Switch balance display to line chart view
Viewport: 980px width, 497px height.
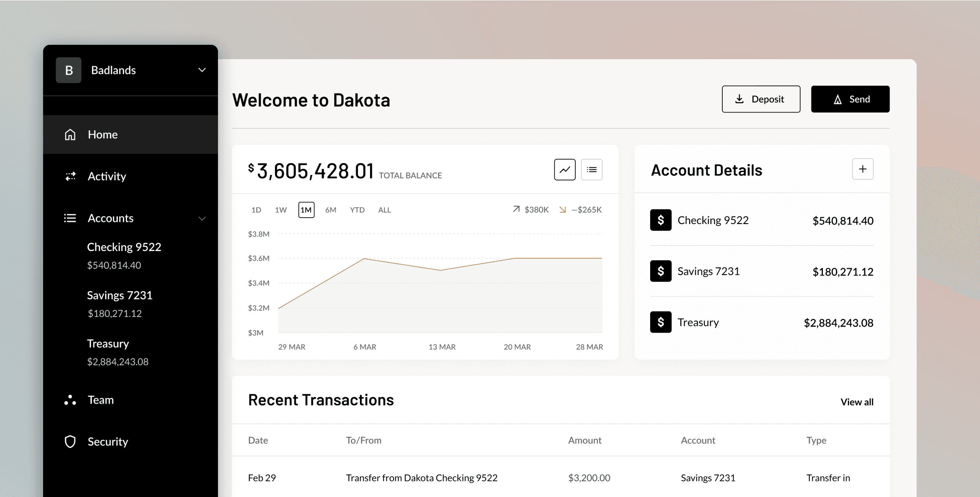point(565,169)
